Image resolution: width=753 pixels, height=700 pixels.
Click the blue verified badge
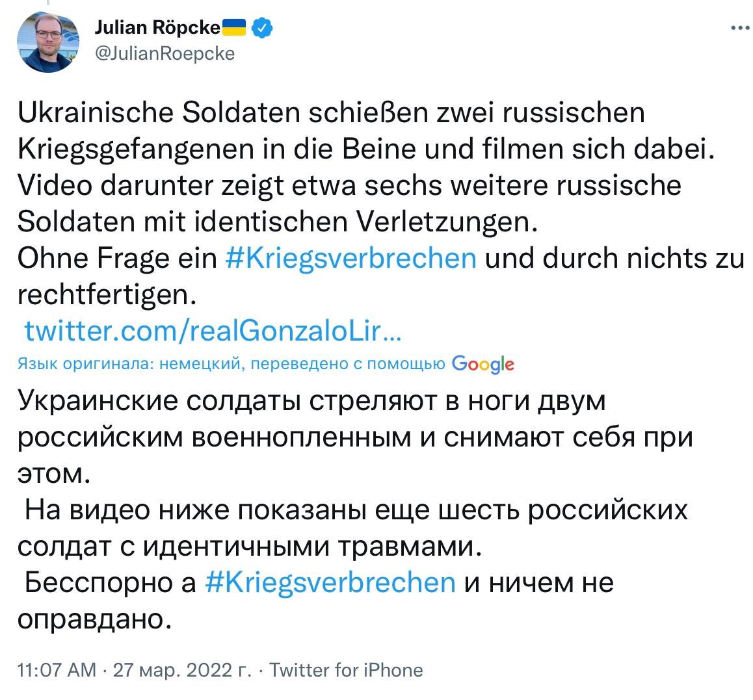[x=262, y=27]
